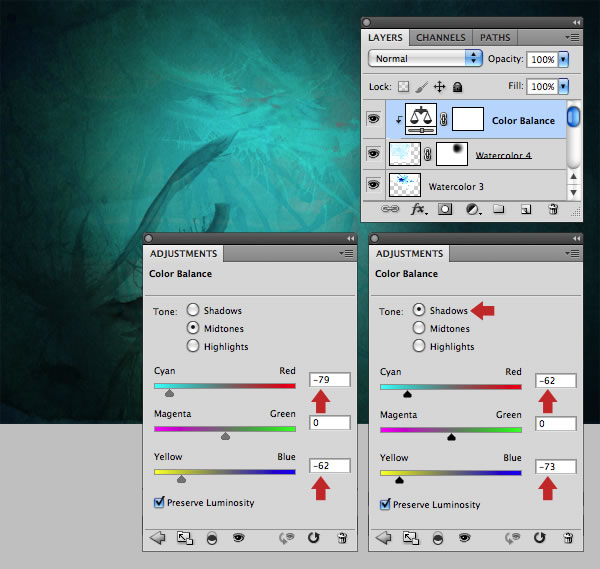The image size is (600, 569).
Task: Collapse the left Adjustments panel double arrows
Action: (351, 239)
